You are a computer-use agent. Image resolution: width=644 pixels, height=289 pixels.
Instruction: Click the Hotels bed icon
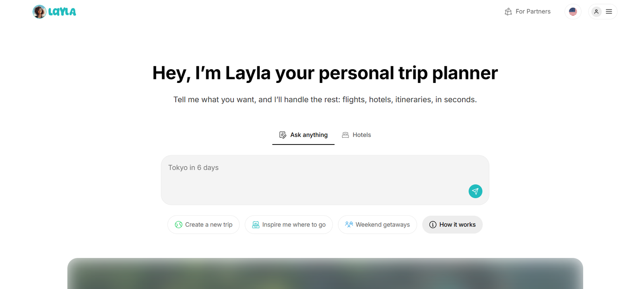point(345,135)
